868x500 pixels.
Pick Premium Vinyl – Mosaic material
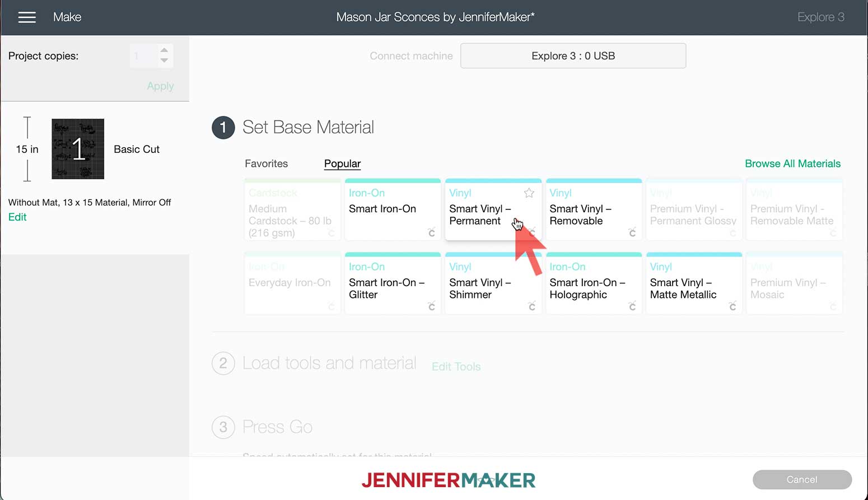794,283
